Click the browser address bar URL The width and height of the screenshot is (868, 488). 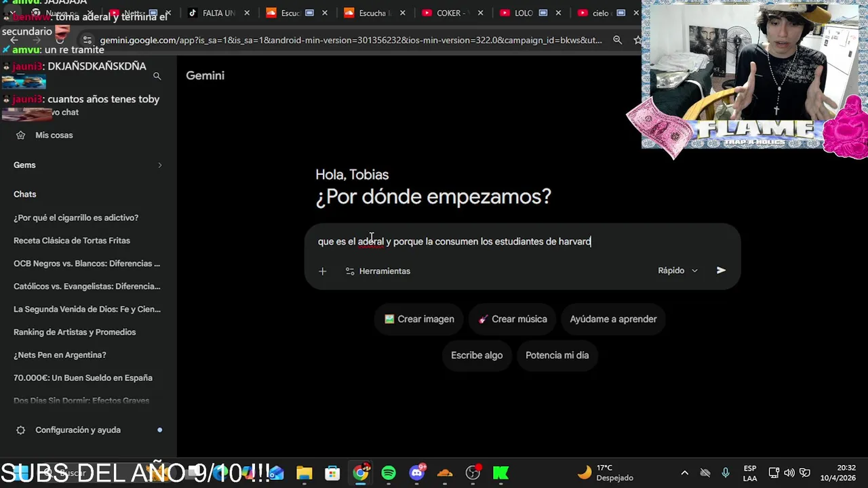pyautogui.click(x=351, y=41)
